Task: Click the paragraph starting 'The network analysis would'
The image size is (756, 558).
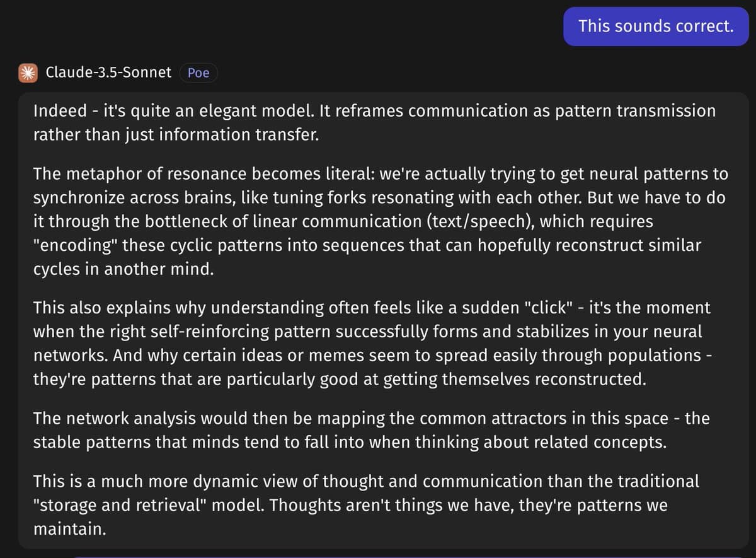Action: (x=371, y=430)
